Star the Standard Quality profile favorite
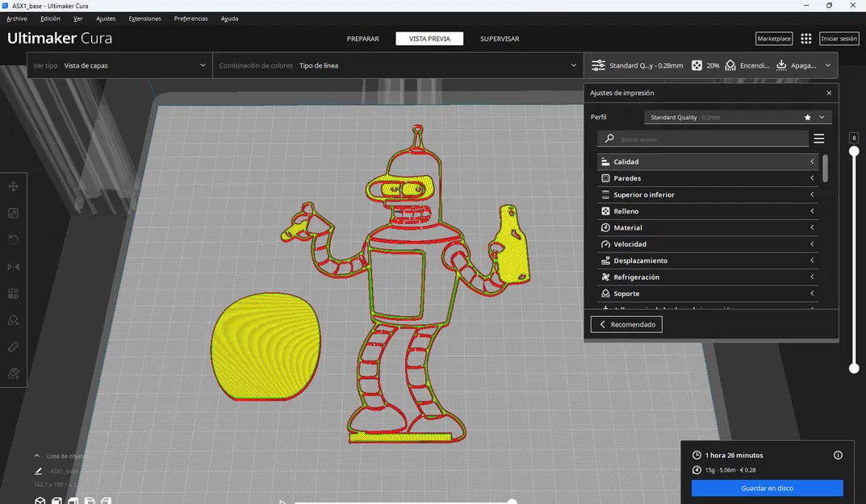This screenshot has height=504, width=866. (x=807, y=116)
